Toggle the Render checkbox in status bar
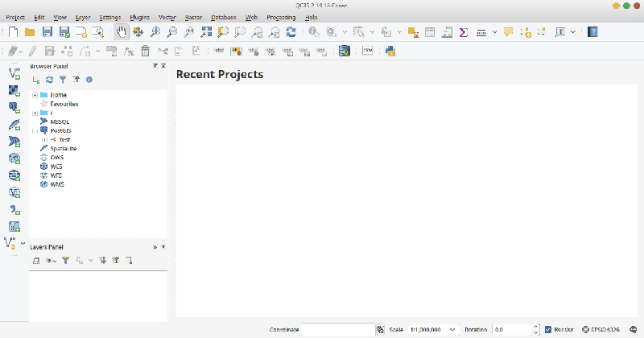The height and width of the screenshot is (338, 644). coord(548,329)
